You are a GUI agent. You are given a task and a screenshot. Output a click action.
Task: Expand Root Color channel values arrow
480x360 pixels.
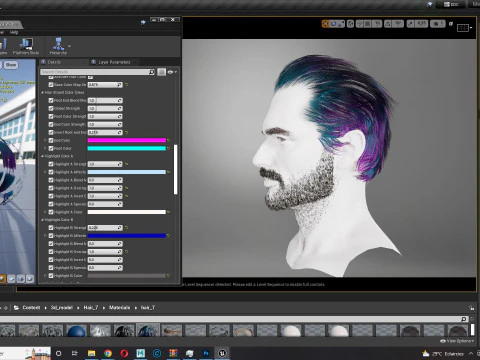(45, 148)
